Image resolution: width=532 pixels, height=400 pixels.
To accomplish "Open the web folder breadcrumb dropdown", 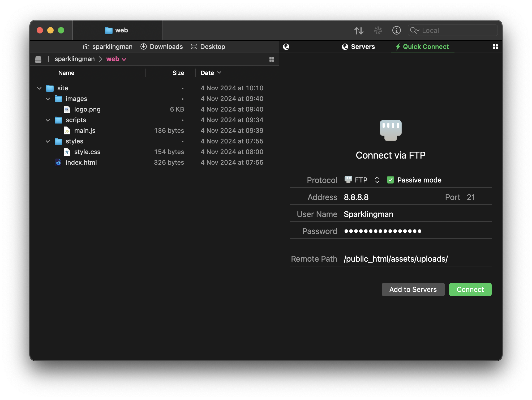I will (x=116, y=59).
